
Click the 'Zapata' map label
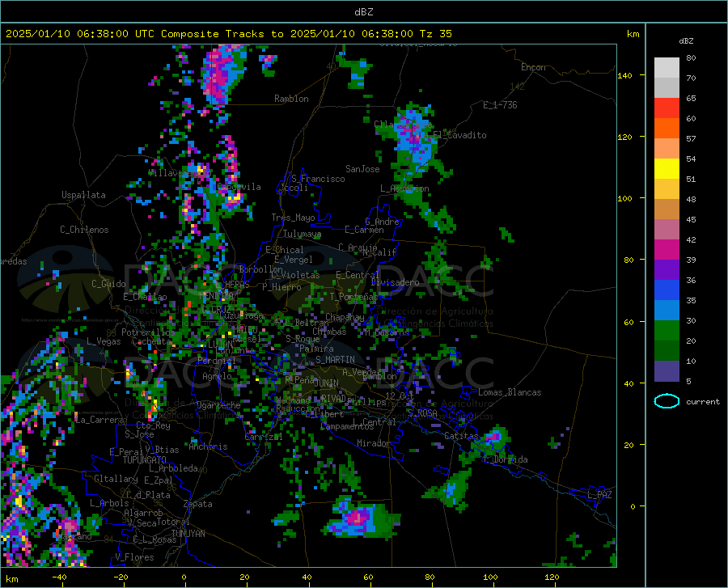[198, 504]
